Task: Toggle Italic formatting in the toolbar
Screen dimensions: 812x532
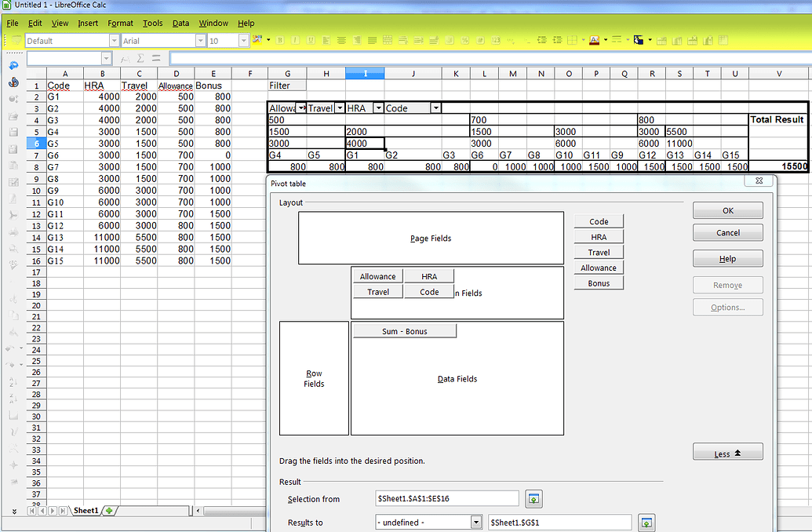Action: [295, 40]
